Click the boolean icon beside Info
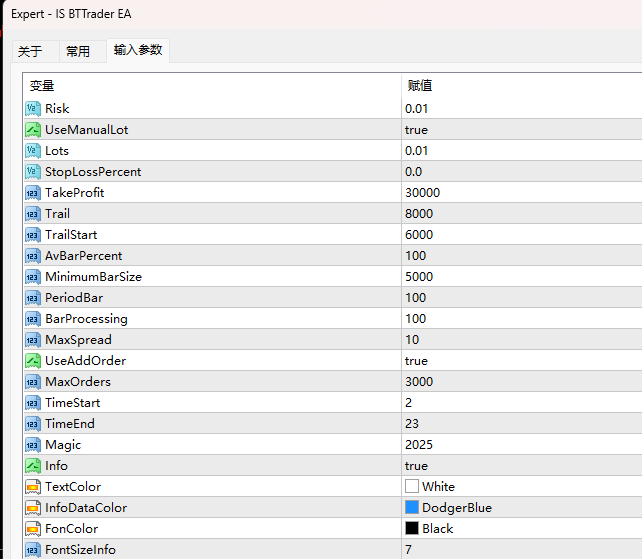This screenshot has width=642, height=559. tap(33, 466)
